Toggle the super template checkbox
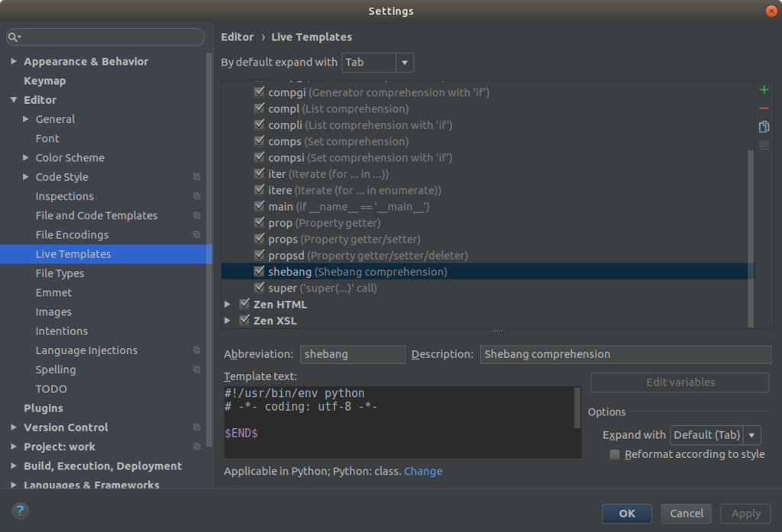This screenshot has width=782, height=532. (x=259, y=288)
